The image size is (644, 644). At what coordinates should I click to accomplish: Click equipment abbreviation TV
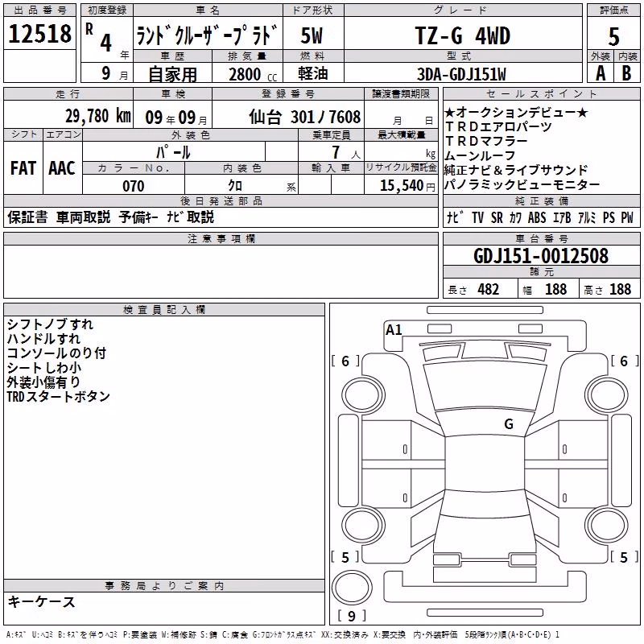point(477,217)
